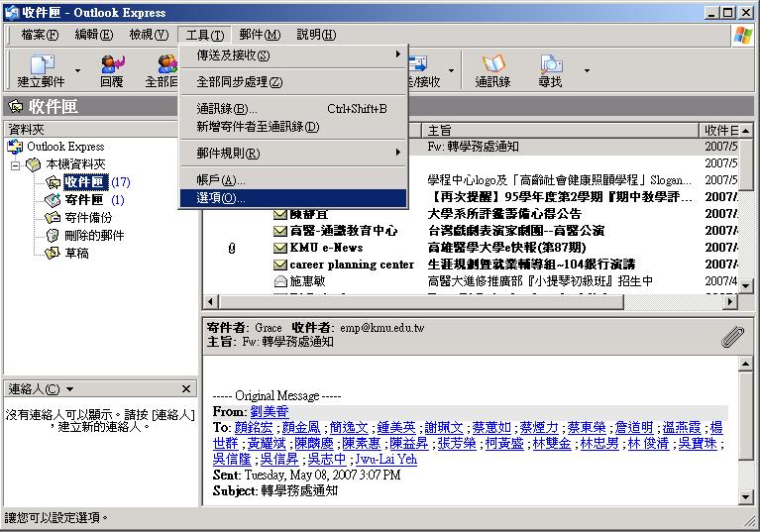Open the dropdown arrow next to 建立郵件
The width and height of the screenshot is (760, 532).
(x=77, y=70)
